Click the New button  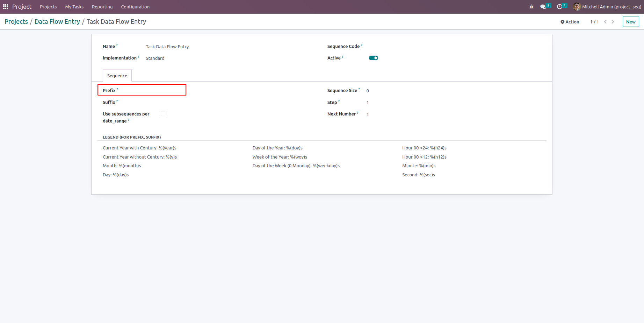(631, 22)
